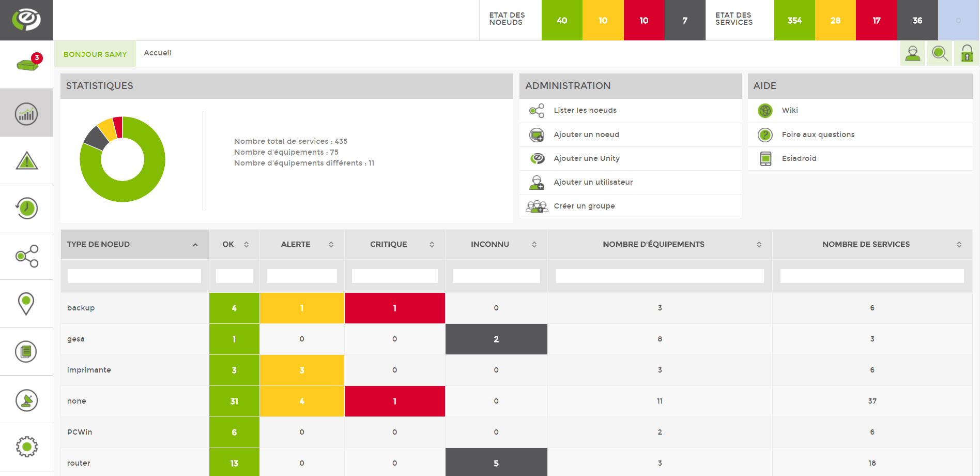Sort by Nombre d'équipements column
The width and height of the screenshot is (980, 476).
point(659,244)
